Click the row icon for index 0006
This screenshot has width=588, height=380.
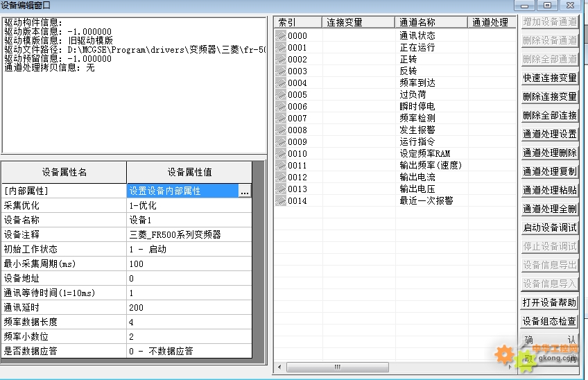tap(281, 107)
